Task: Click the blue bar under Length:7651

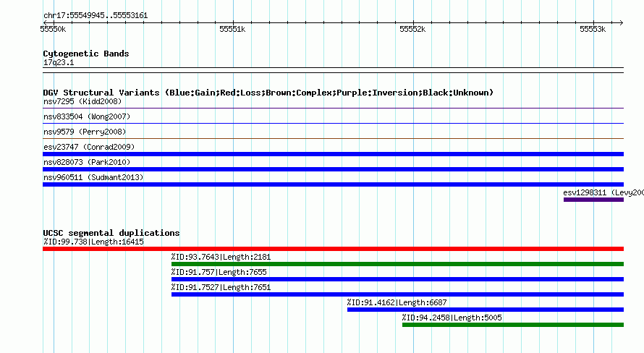Action: [397, 294]
